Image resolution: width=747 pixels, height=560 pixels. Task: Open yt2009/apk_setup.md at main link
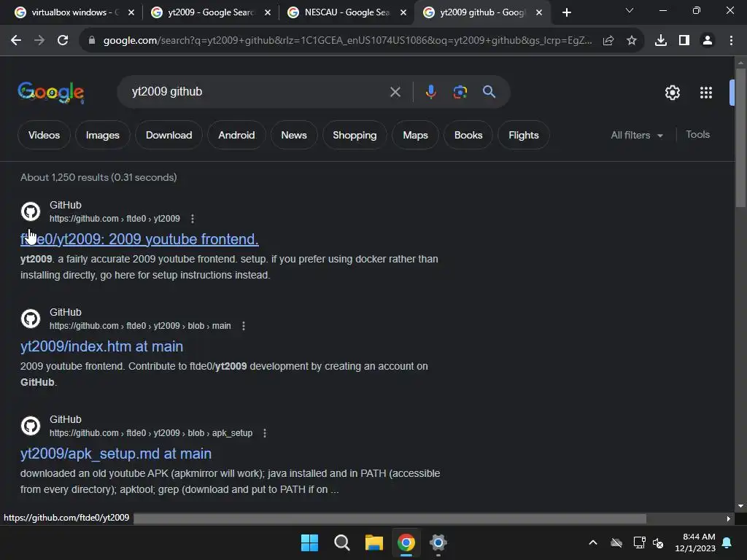(x=116, y=454)
